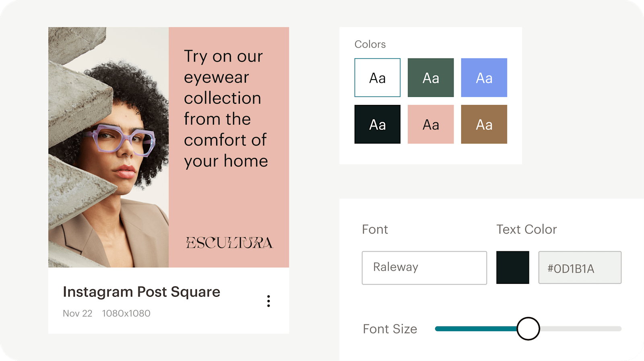
Task: Select the periwinkle blue color swatch
Action: (x=484, y=77)
